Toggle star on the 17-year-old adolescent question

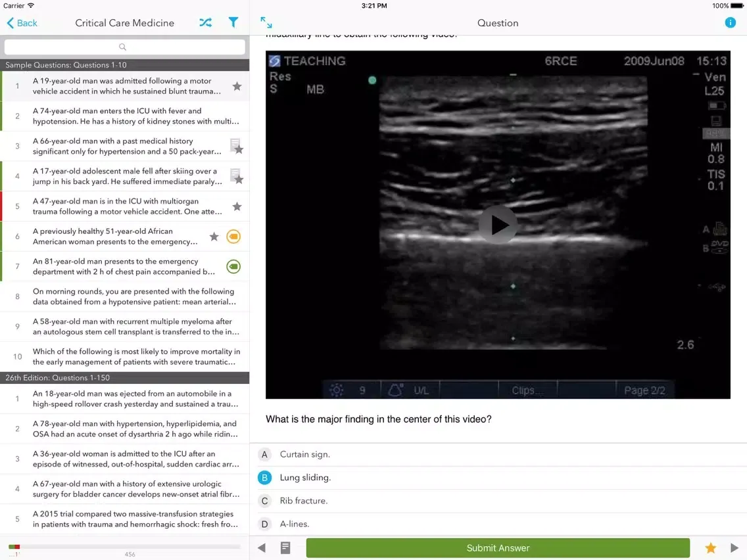pos(239,179)
